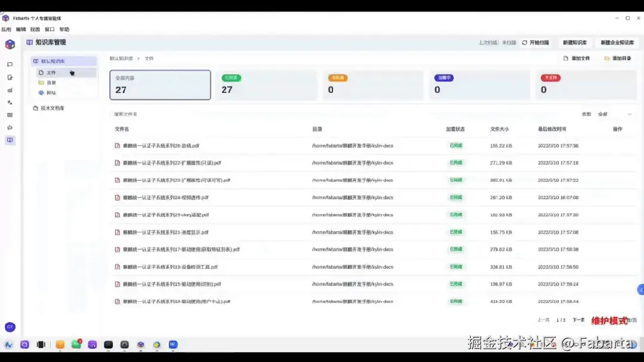Click PDF icon of 26-总结.pdf row

point(118,146)
